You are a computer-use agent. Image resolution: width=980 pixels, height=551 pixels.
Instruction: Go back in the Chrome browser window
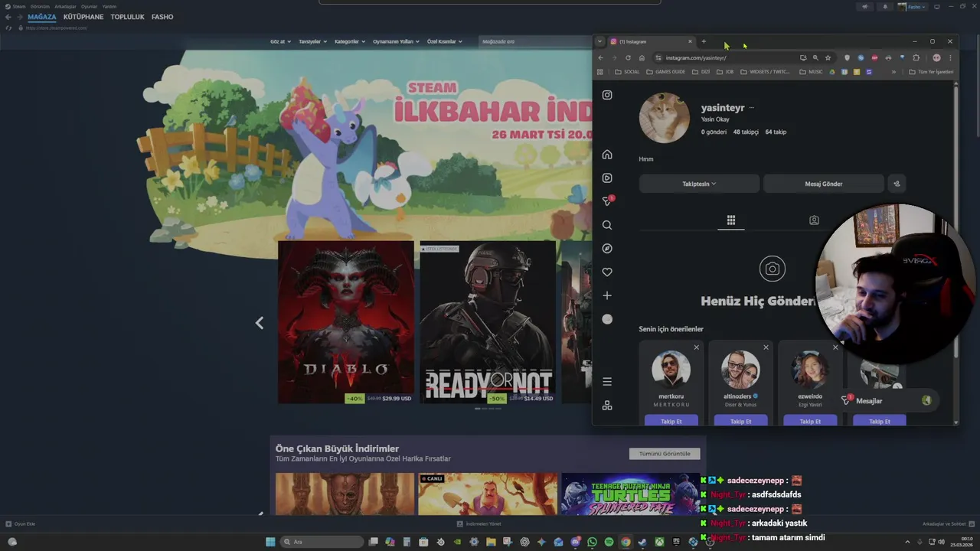tap(600, 57)
